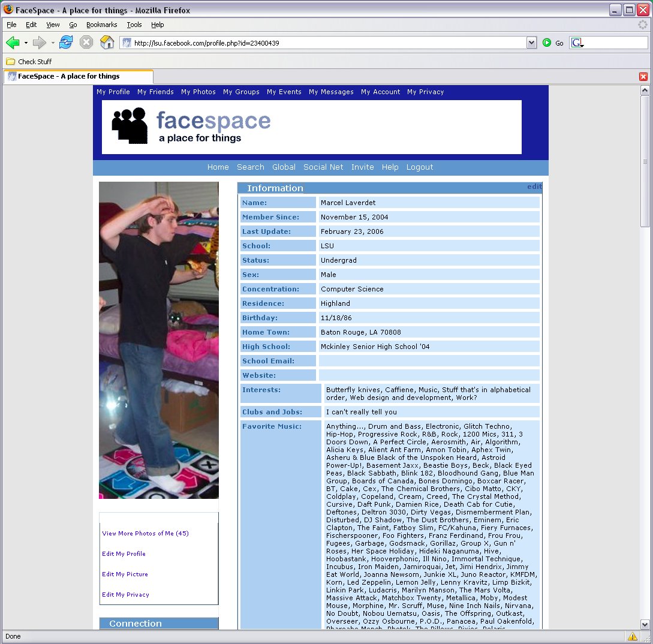The width and height of the screenshot is (653, 644).
Task: Click the green Go button icon
Action: click(x=547, y=43)
